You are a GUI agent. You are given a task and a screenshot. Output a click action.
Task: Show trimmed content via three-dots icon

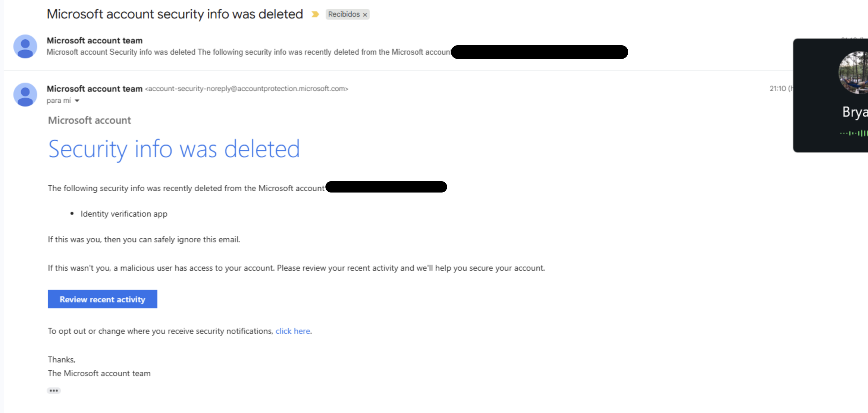[54, 391]
